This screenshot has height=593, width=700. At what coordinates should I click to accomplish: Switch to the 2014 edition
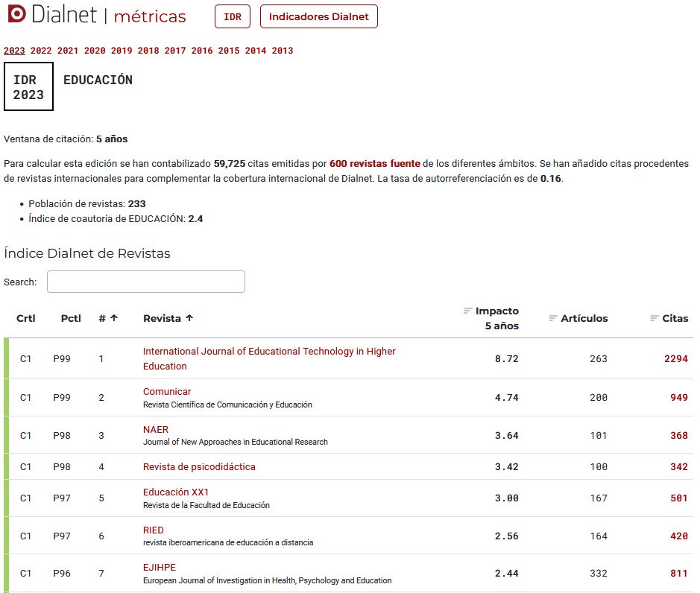pyautogui.click(x=256, y=51)
